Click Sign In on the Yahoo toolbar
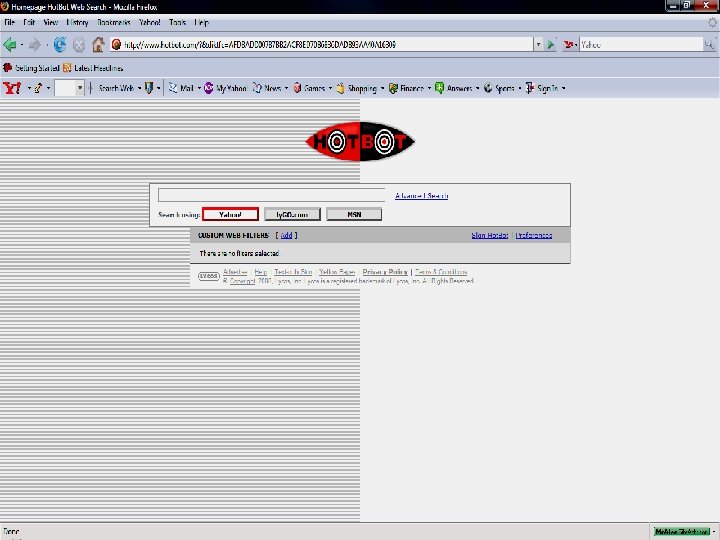The image size is (720, 540). (x=542, y=88)
